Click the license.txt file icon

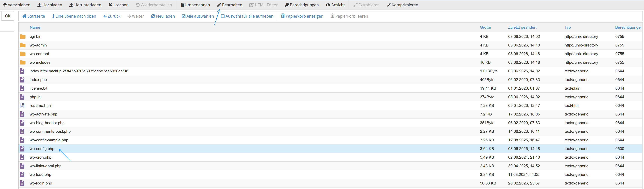coord(22,88)
